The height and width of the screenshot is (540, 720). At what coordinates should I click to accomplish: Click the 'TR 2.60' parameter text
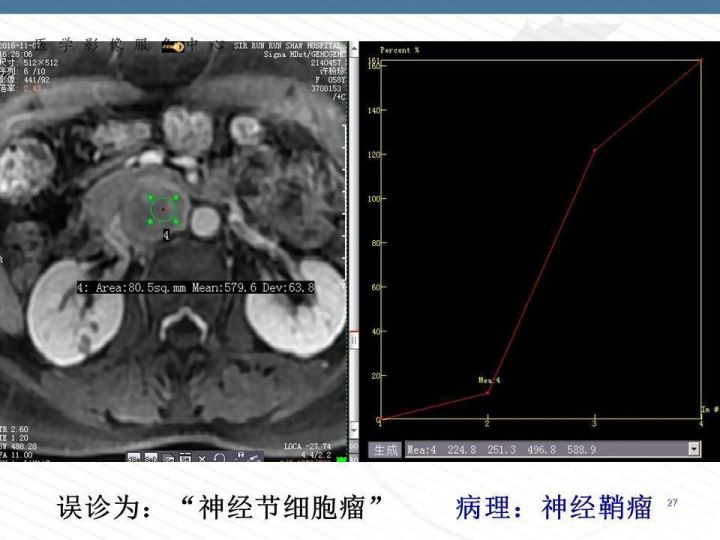15,429
